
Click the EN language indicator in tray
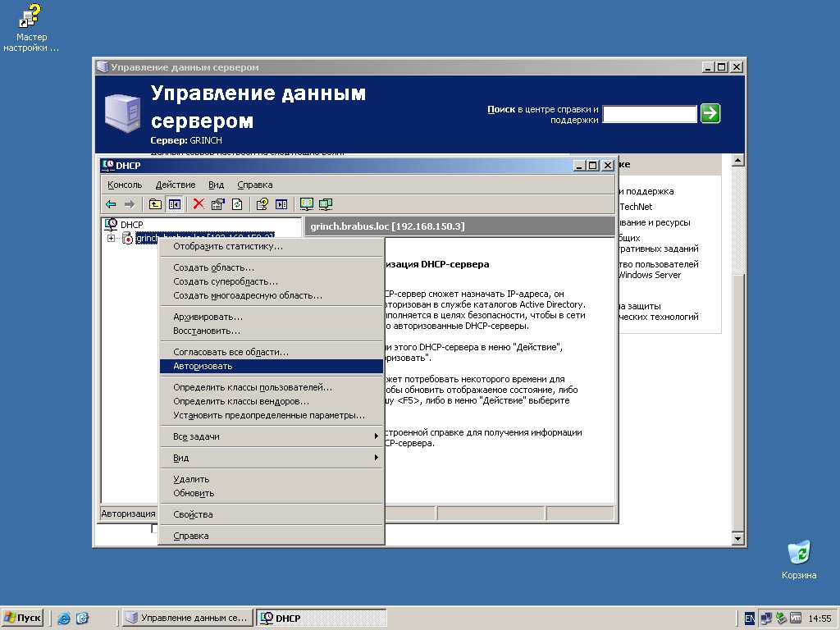[x=750, y=619]
